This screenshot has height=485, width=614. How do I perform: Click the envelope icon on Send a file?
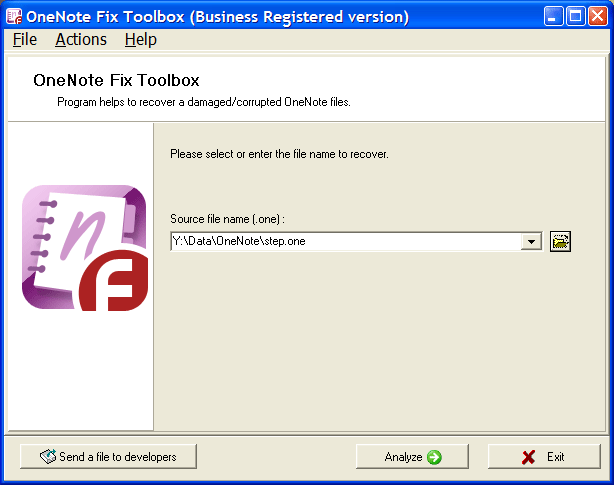pyautogui.click(x=48, y=456)
